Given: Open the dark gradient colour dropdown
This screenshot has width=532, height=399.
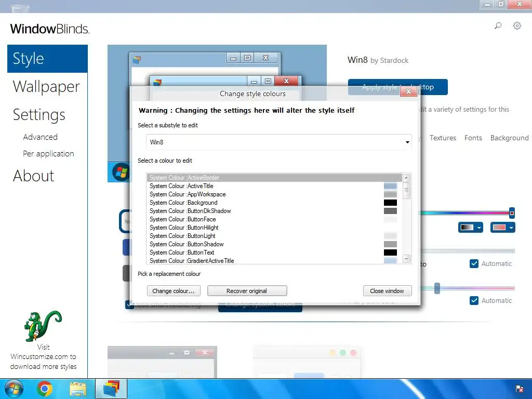Looking at the screenshot, I should click(470, 228).
